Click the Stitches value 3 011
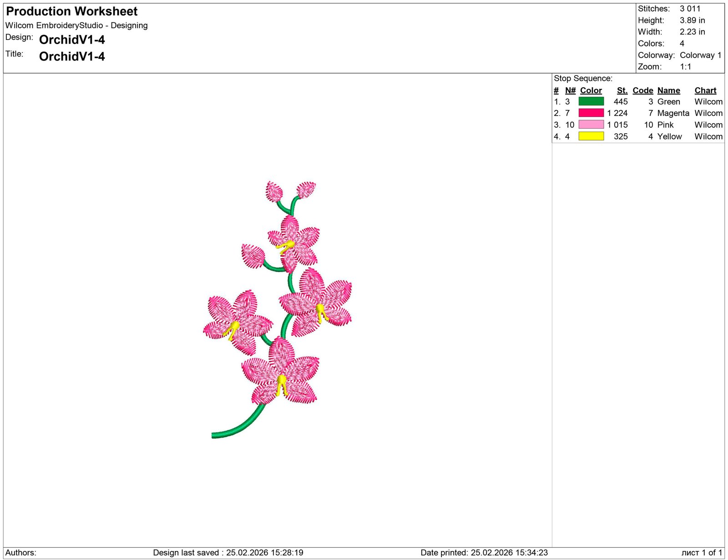 coord(690,9)
